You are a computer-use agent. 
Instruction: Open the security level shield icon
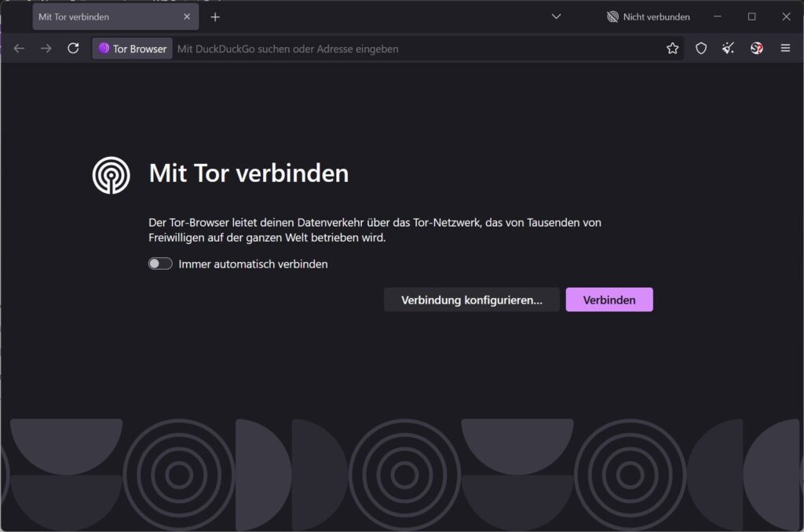[x=701, y=48]
